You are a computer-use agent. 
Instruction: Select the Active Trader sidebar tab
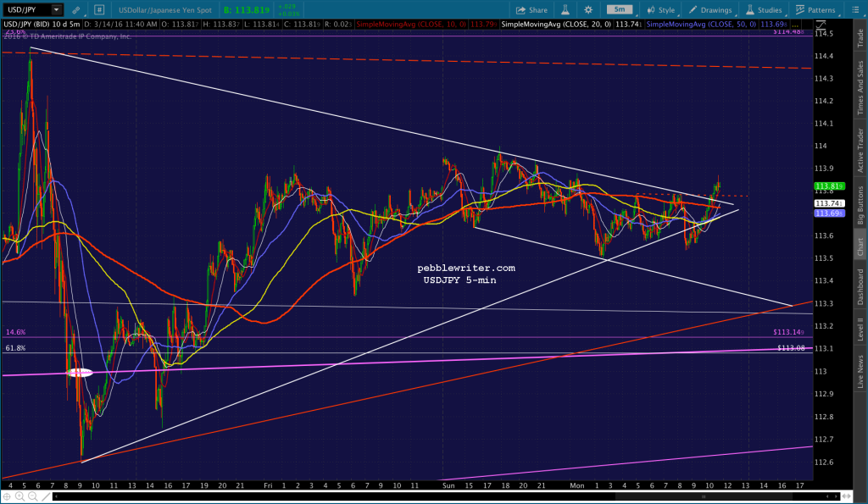pos(860,151)
